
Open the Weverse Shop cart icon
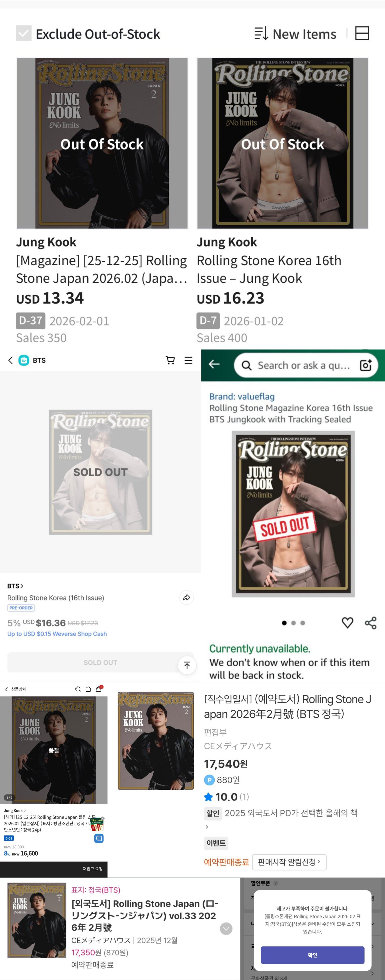click(170, 360)
